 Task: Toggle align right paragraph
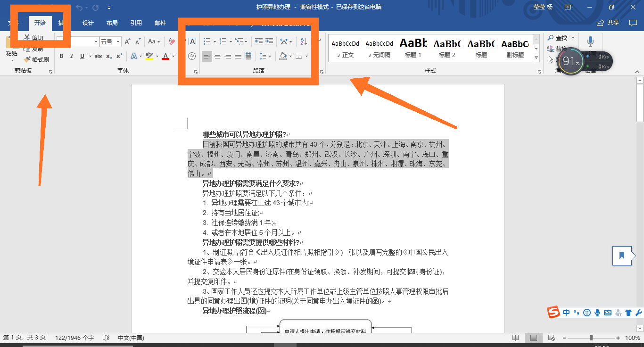pyautogui.click(x=228, y=56)
